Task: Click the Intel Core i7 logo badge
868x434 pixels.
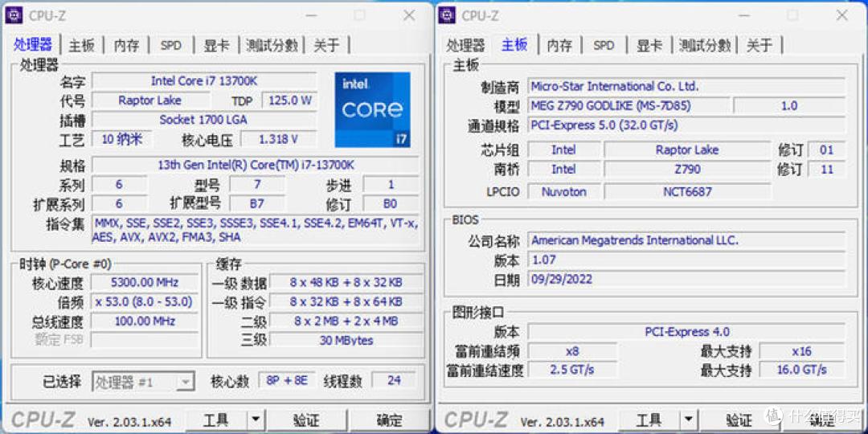Action: (373, 109)
